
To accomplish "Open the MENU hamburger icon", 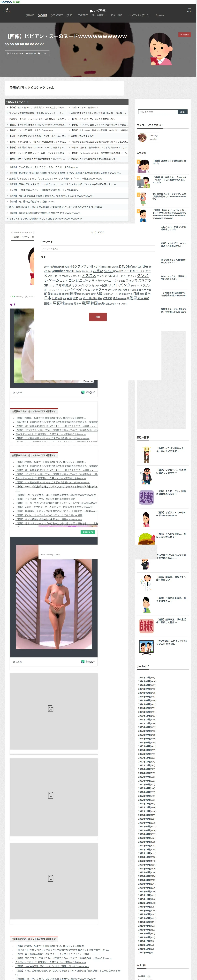I will click(x=189, y=9).
